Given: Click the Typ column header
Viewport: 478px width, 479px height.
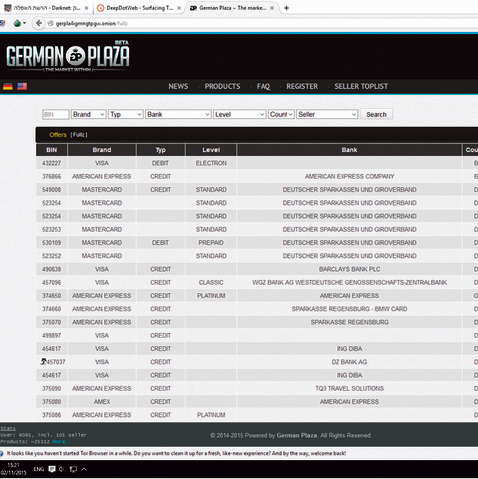Looking at the screenshot, I should 161,150.
